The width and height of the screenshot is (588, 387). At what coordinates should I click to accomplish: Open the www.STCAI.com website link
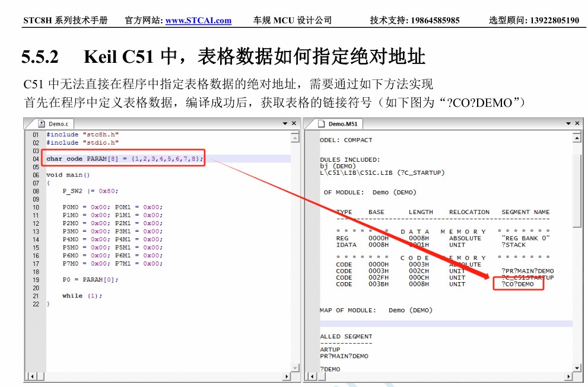click(x=198, y=20)
